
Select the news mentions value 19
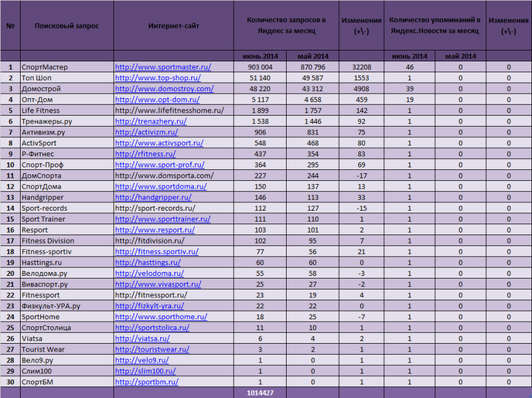pos(410,100)
